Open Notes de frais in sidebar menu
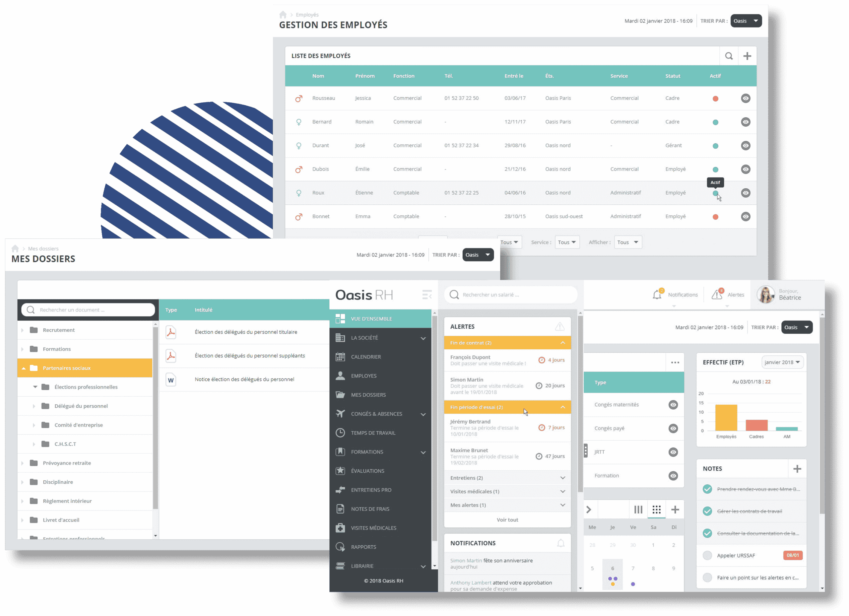The width and height of the screenshot is (849, 616). 380,509
